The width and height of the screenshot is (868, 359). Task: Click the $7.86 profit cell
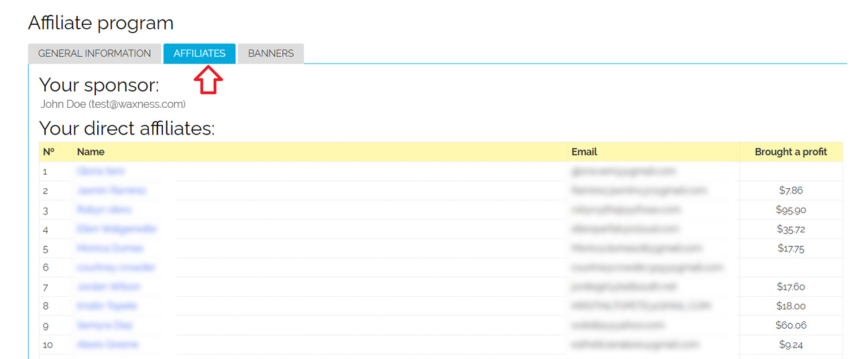(x=790, y=191)
